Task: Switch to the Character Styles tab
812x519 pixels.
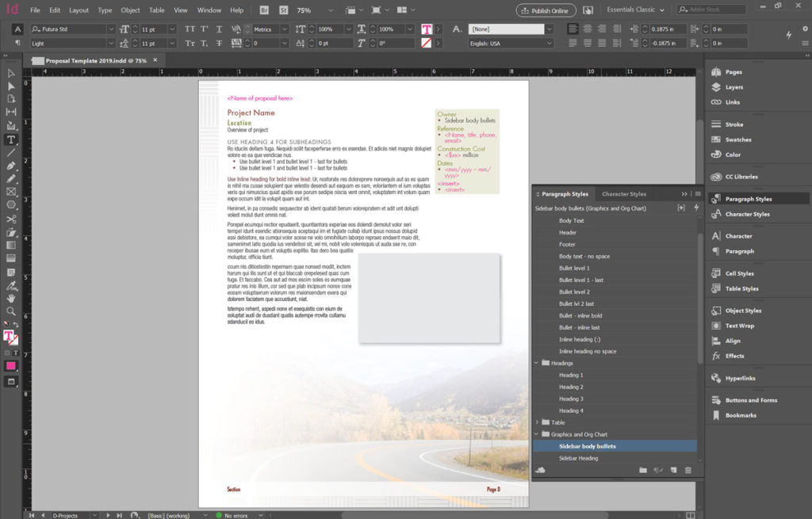Action: tap(623, 193)
